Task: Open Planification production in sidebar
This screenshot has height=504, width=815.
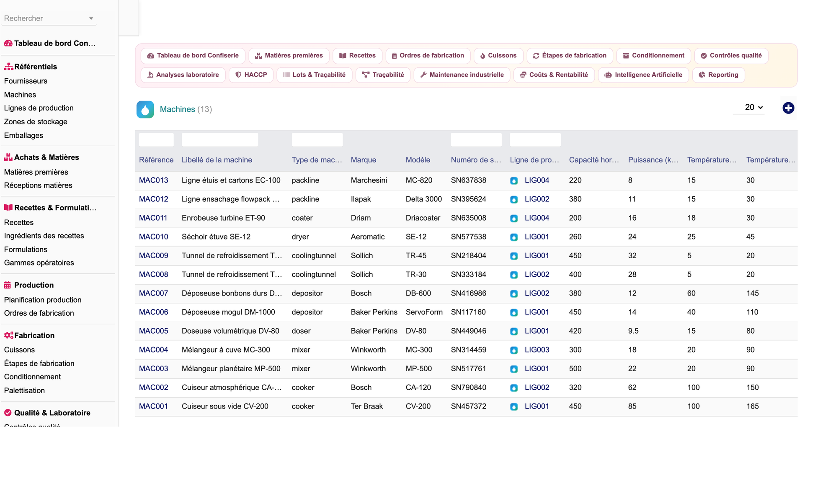Action: point(43,300)
